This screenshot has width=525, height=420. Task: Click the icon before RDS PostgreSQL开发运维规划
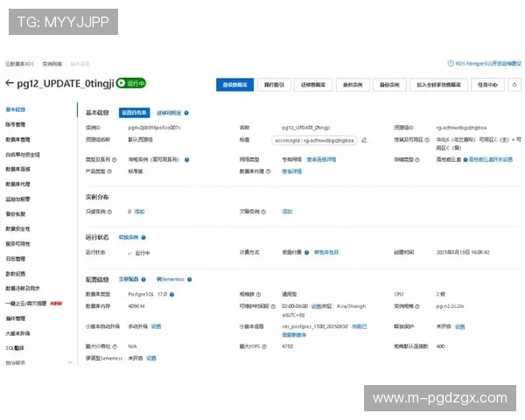451,63
